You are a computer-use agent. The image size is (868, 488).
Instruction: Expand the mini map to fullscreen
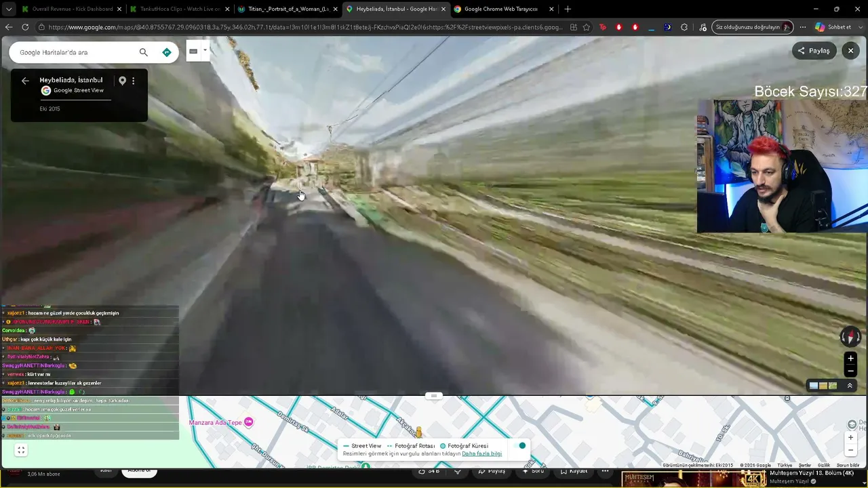pyautogui.click(x=21, y=450)
